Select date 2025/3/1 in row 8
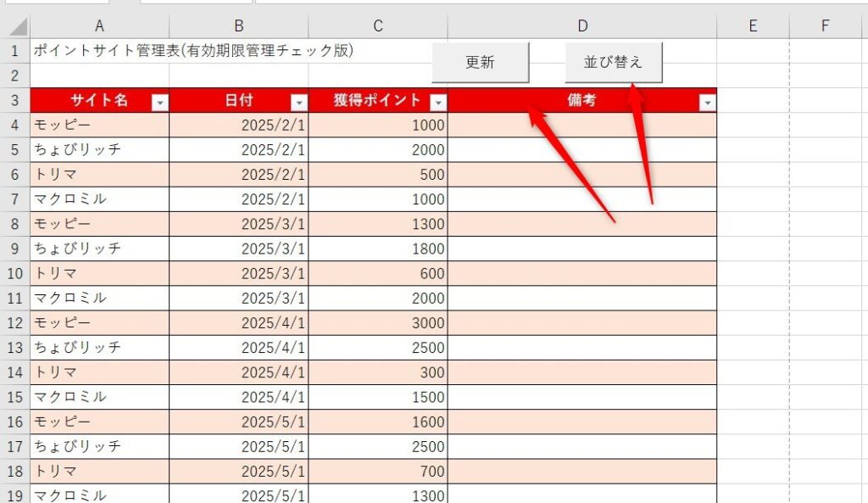Image resolution: width=868 pixels, height=503 pixels. coord(238,224)
